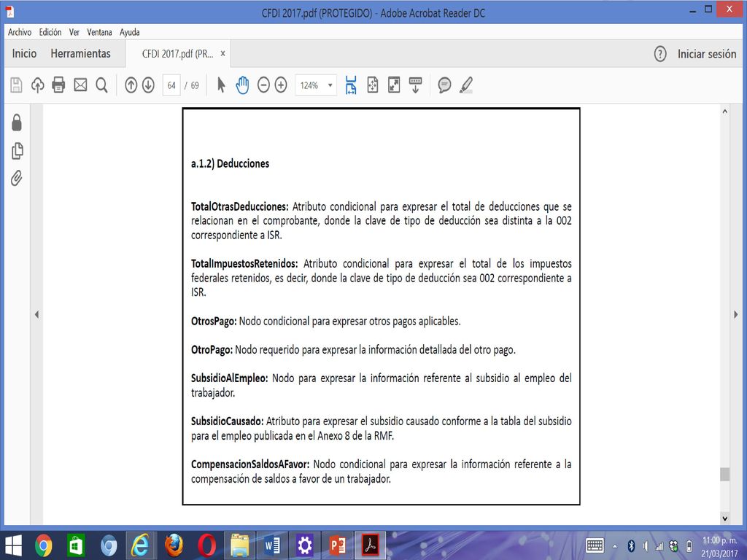Click the battery status tray icon
The height and width of the screenshot is (560, 747).
689,545
